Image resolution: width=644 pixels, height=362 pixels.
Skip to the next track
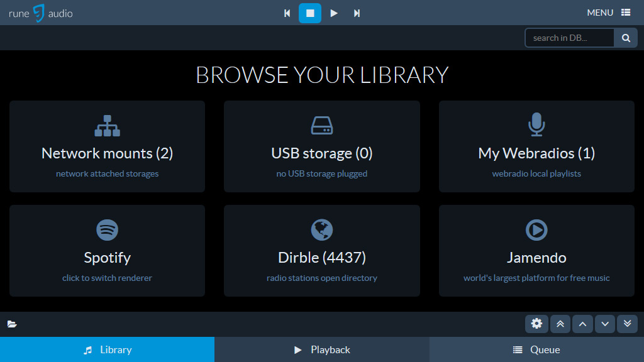[357, 13]
